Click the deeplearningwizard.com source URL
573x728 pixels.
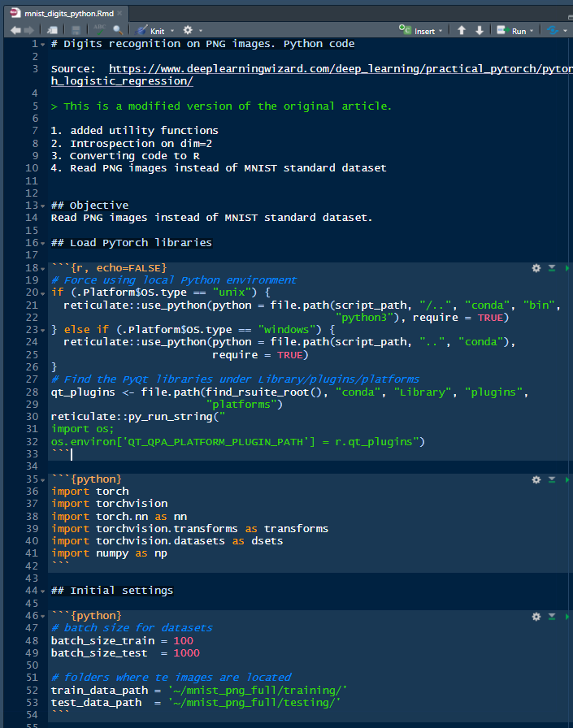click(x=325, y=70)
